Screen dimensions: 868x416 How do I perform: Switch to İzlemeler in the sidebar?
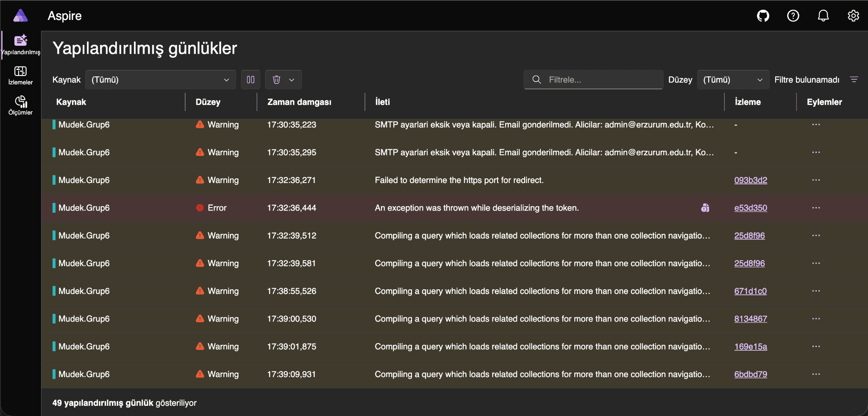click(20, 75)
